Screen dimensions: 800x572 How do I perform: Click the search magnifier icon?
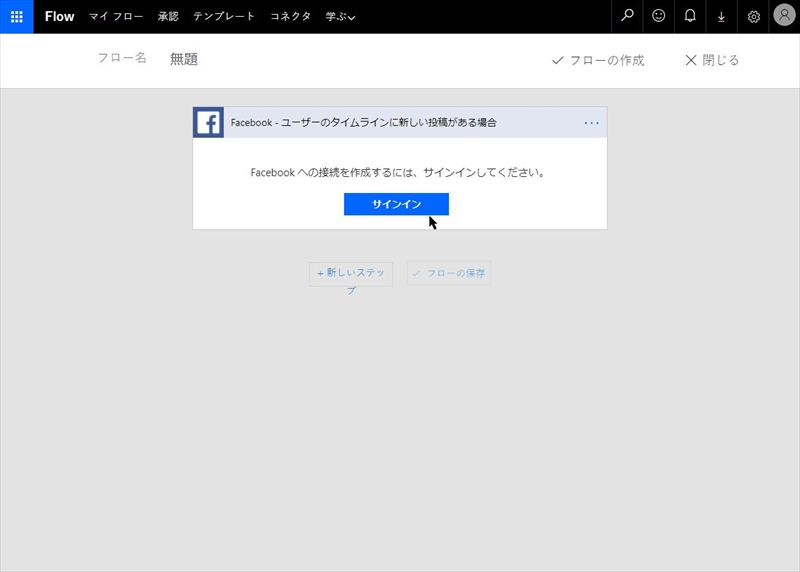[x=627, y=16]
